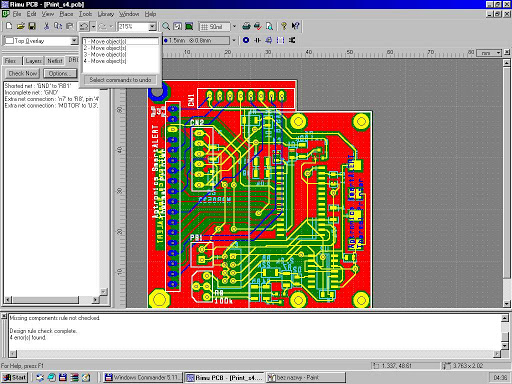
Task: Click the Print icon in toolbar
Action: [246, 26]
